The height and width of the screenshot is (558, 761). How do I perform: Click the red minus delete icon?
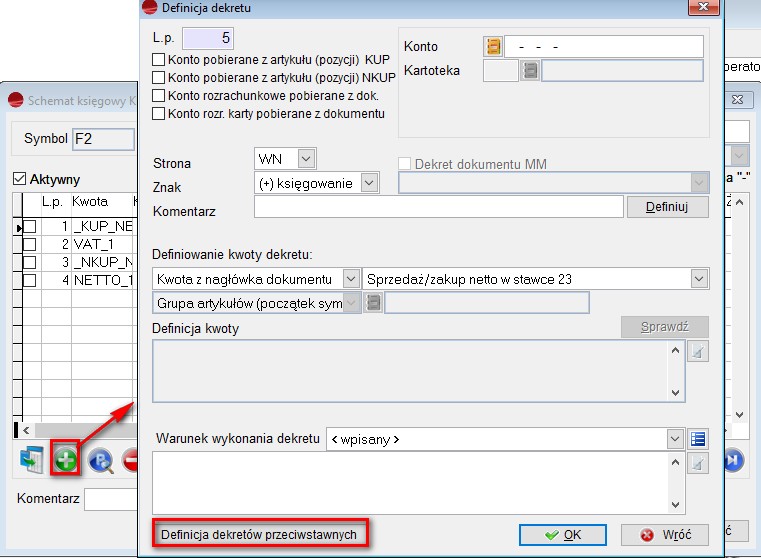131,459
